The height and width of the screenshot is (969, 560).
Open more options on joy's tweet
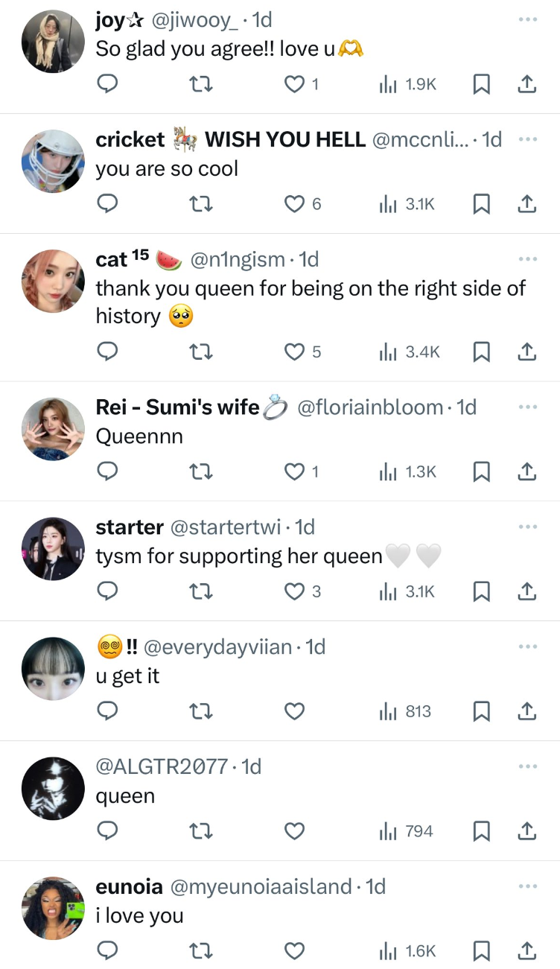(527, 19)
